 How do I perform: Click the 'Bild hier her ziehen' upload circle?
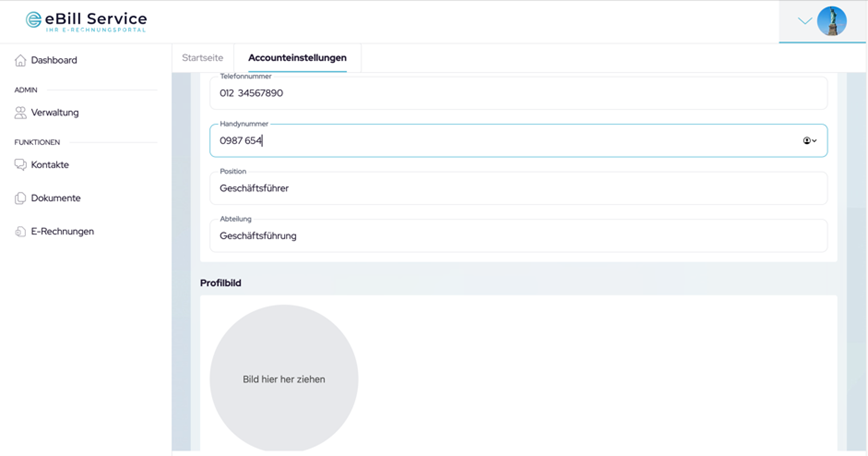pyautogui.click(x=284, y=379)
